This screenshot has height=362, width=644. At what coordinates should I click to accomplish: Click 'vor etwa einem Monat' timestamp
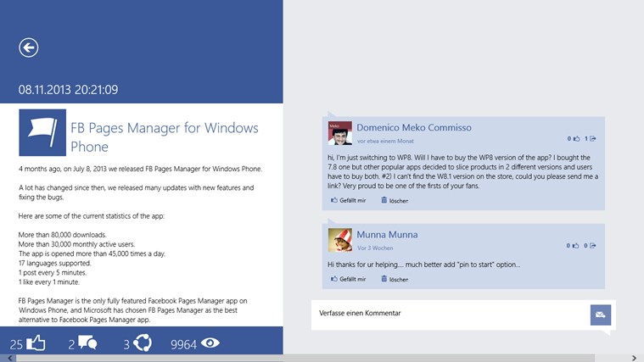[385, 141]
